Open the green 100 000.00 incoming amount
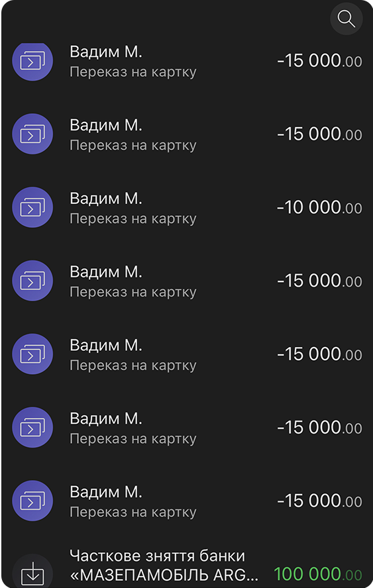 point(318,573)
